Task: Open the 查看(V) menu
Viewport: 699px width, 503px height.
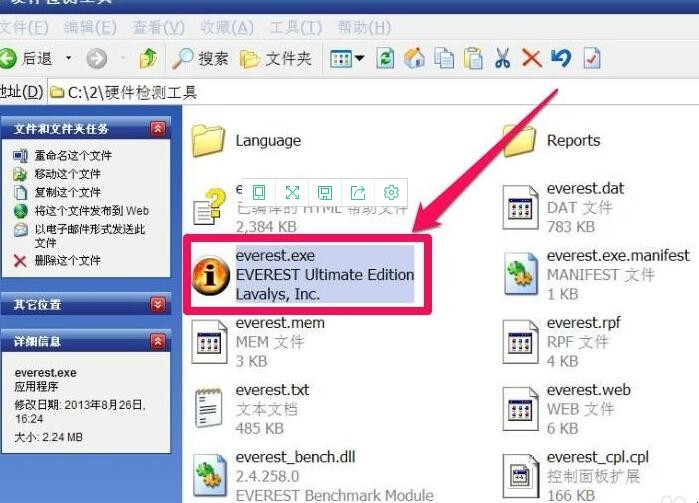Action: (x=158, y=27)
